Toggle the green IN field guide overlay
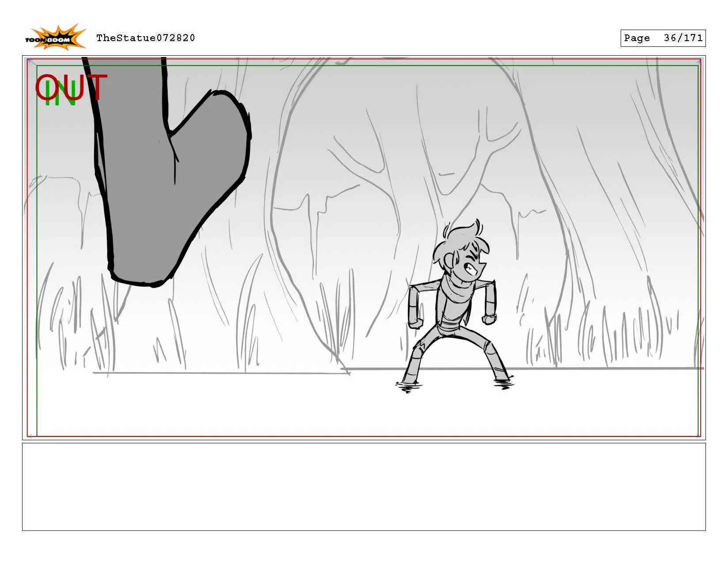This screenshot has width=728, height=564. tap(37, 243)
